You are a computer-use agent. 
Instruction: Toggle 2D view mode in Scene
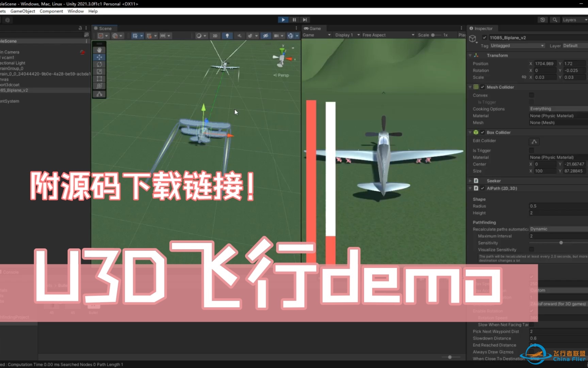(x=215, y=36)
